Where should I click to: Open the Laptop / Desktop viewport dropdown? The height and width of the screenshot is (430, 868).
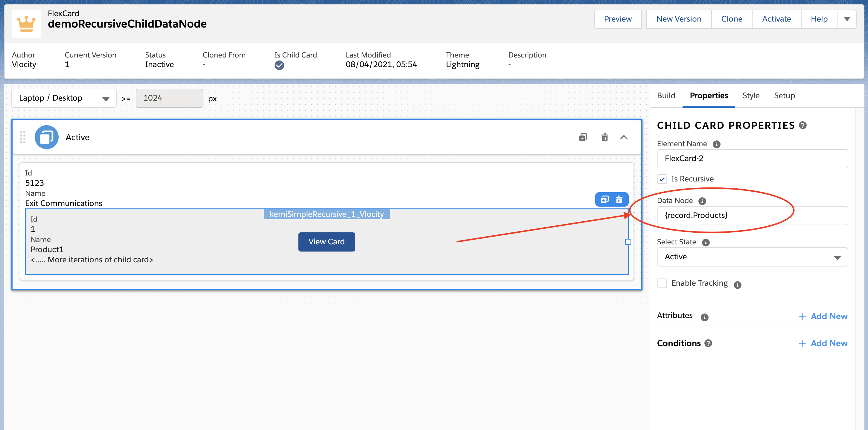tap(64, 98)
